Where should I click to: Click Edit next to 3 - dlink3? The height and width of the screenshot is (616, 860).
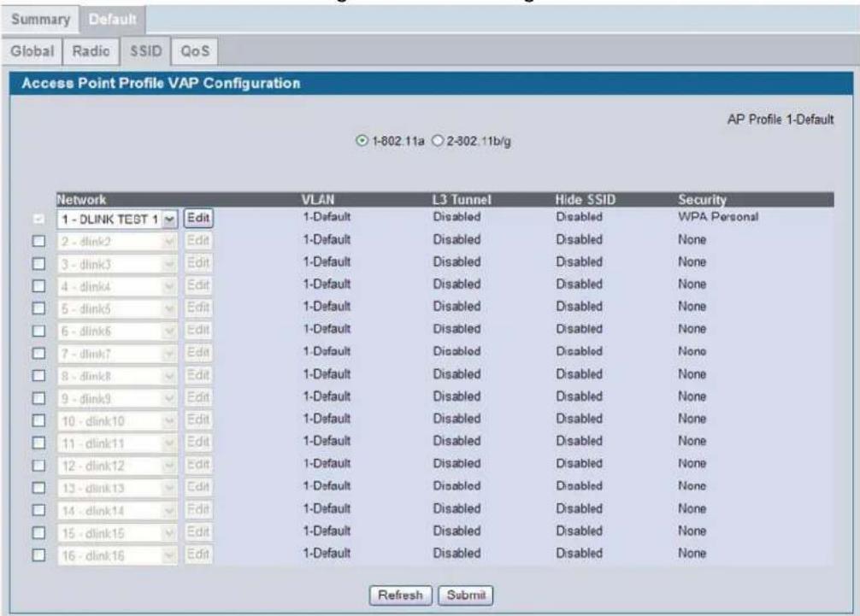click(x=198, y=263)
